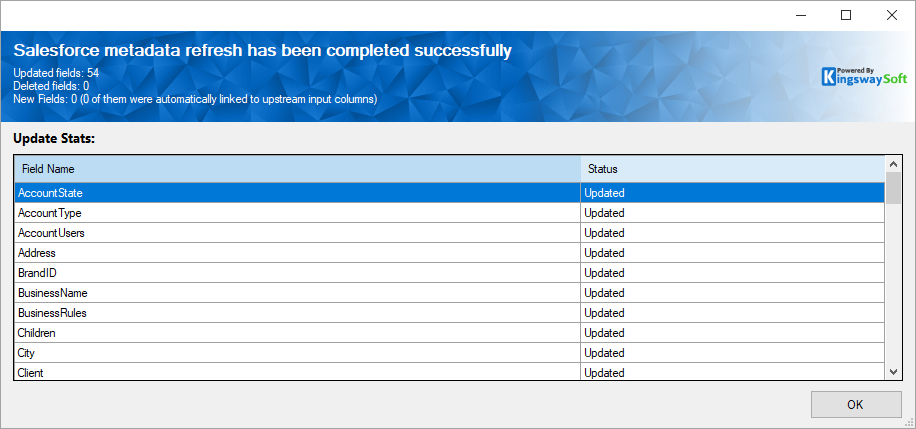Click the vertical scrollbar thumb
This screenshot has width=916, height=429.
[893, 188]
